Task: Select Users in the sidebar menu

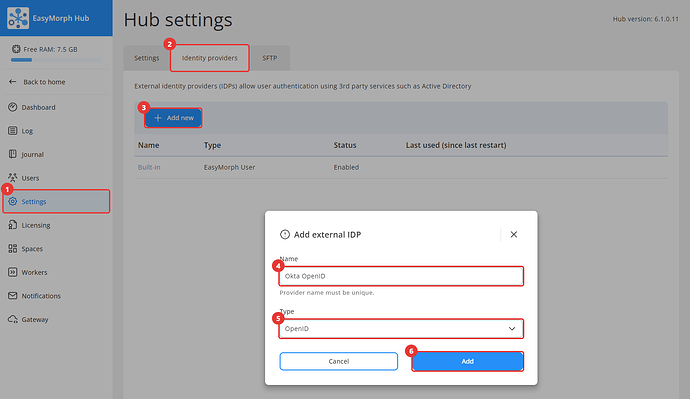Action: [x=56, y=178]
